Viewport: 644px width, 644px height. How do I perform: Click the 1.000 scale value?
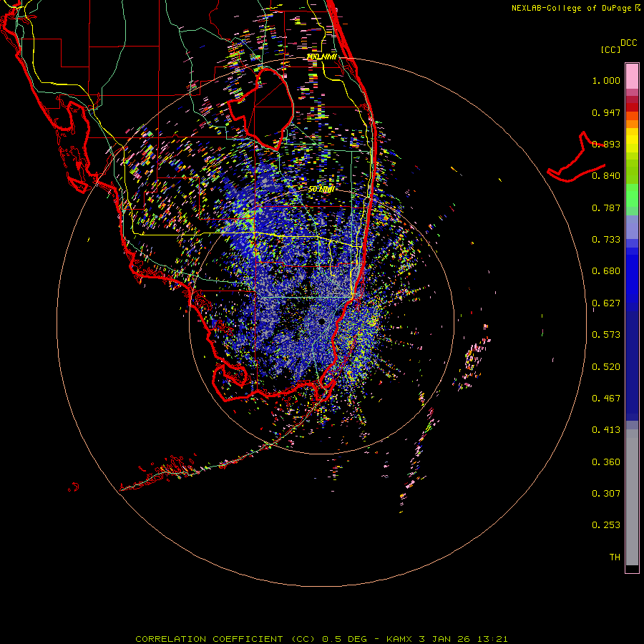(606, 80)
